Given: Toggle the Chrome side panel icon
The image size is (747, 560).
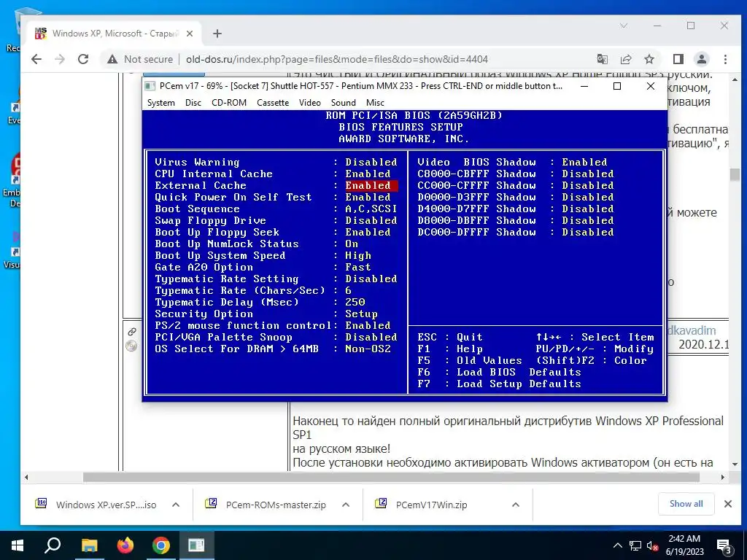Looking at the screenshot, I should click(x=678, y=59).
